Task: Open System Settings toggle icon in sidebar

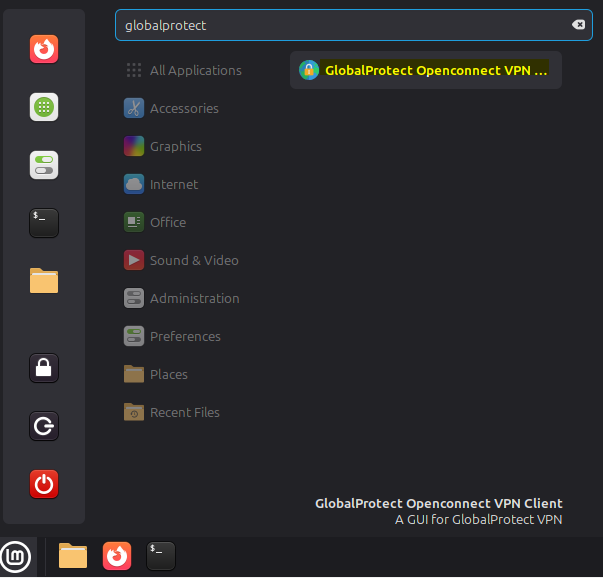Action: coord(44,165)
